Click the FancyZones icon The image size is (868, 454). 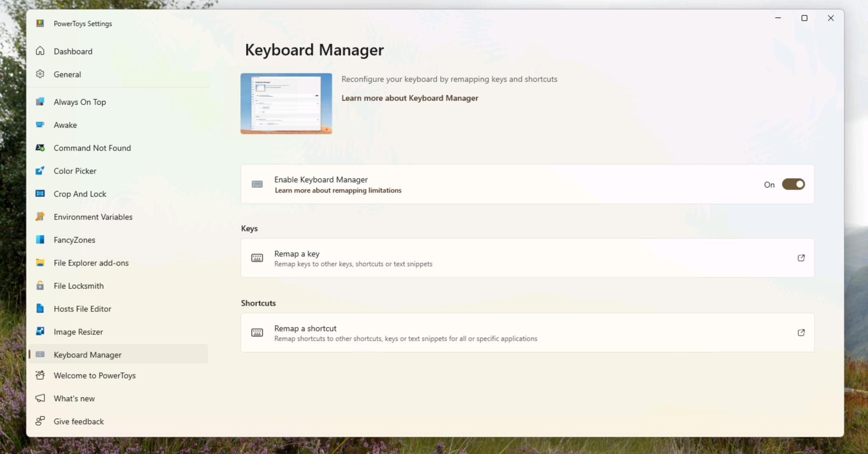click(40, 239)
